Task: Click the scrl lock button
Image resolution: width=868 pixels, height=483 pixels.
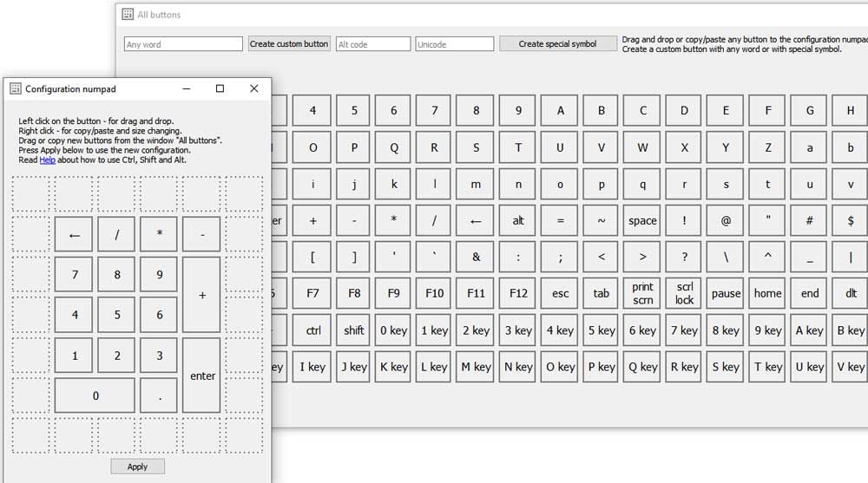Action: tap(684, 293)
